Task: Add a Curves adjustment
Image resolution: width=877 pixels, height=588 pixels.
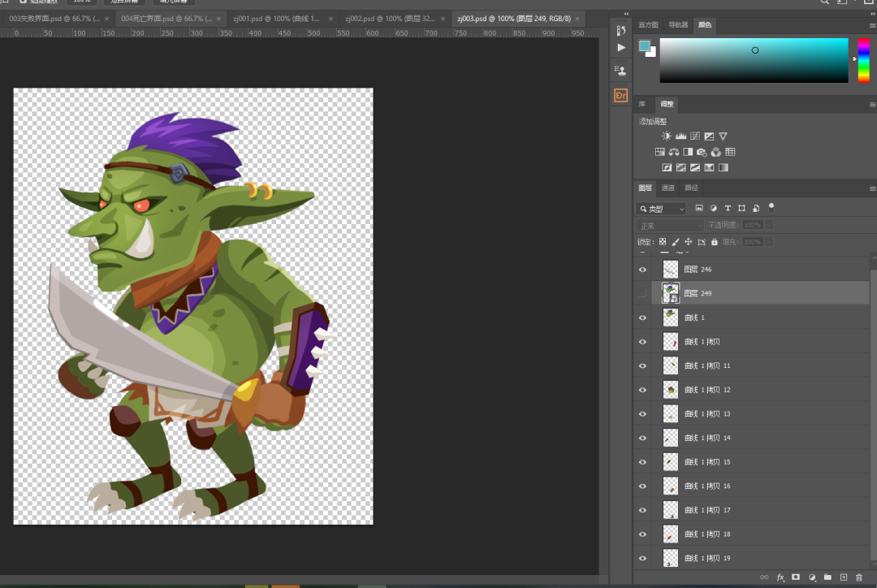Action: point(694,136)
